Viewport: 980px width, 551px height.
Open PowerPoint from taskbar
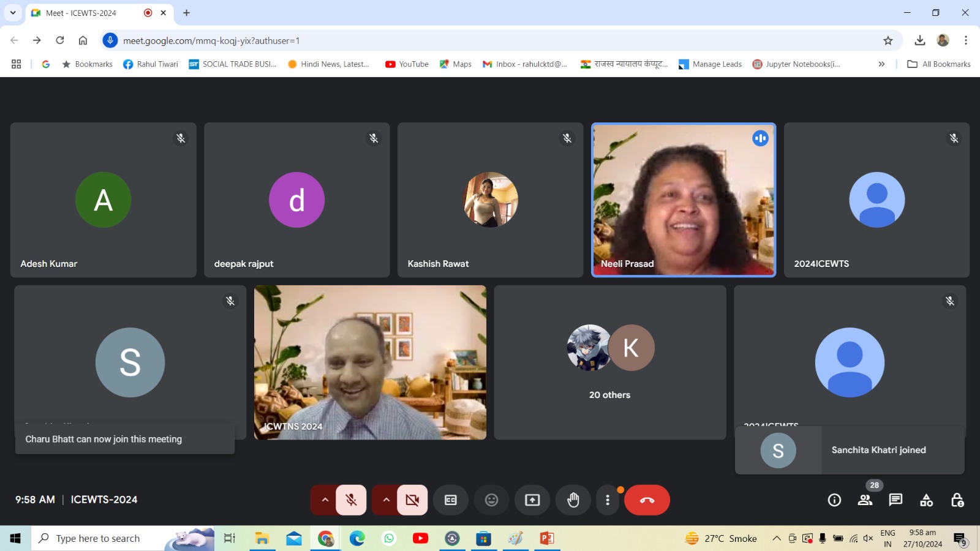click(x=547, y=538)
